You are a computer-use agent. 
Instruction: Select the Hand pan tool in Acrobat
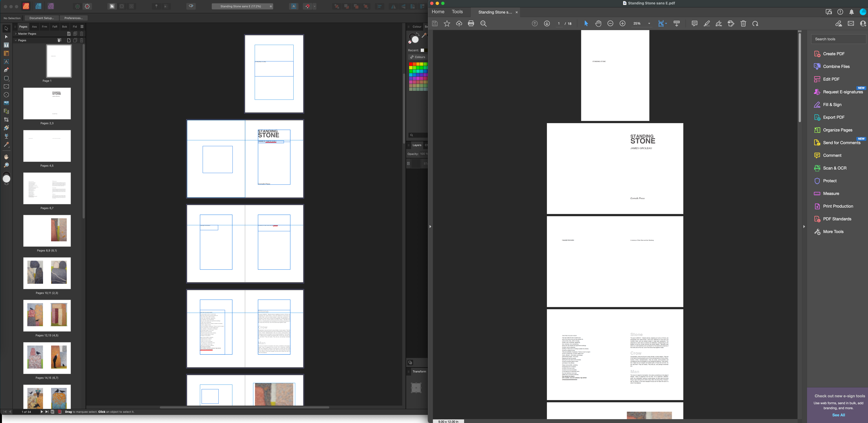click(598, 24)
